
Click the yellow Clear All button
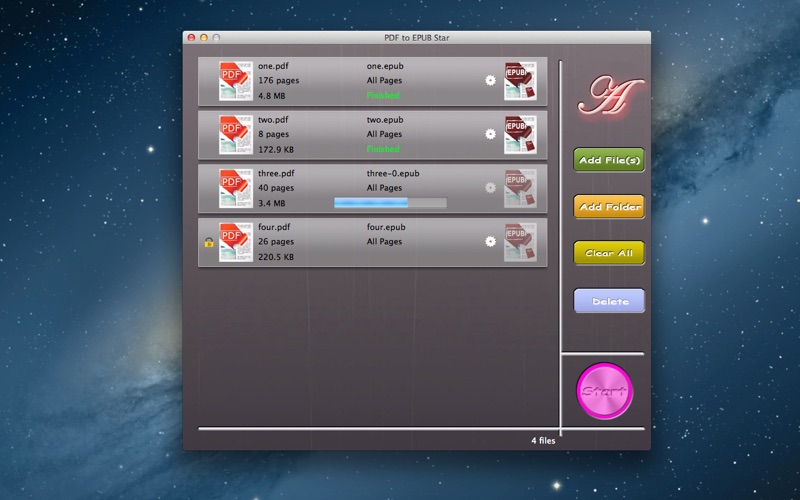[x=609, y=253]
